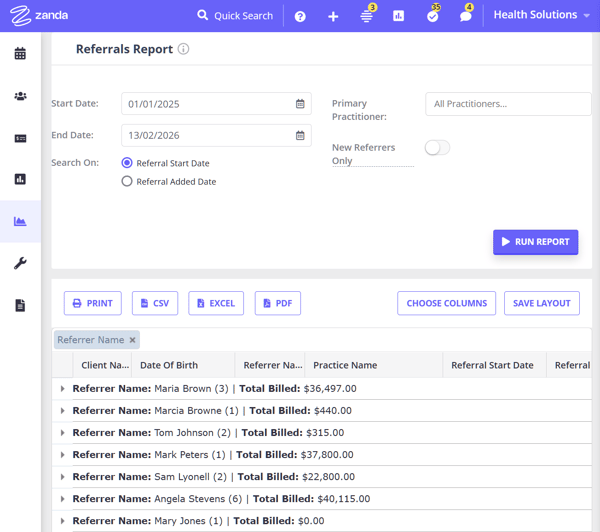
Task: Select the Referral Added Date radio option
Action: [127, 181]
